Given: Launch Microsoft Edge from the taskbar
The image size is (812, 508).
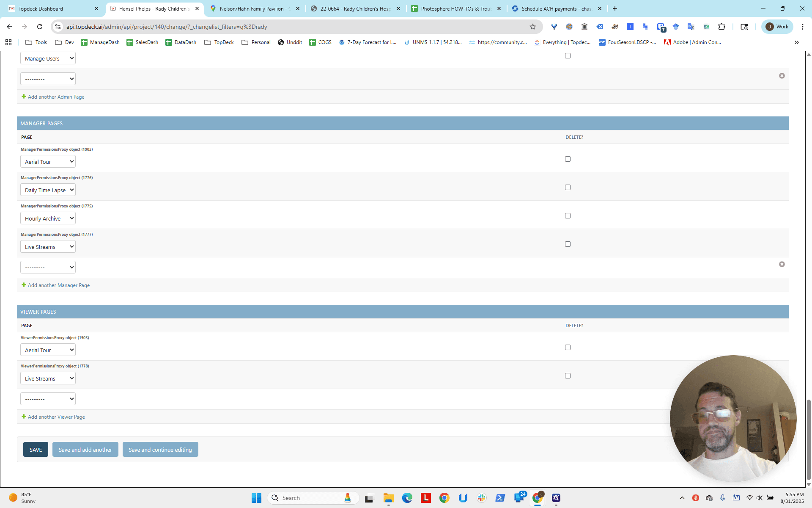Looking at the screenshot, I should [x=407, y=498].
